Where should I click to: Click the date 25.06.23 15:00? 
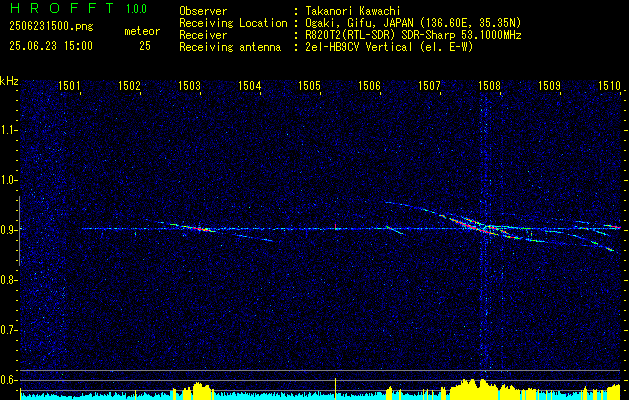pos(51,46)
